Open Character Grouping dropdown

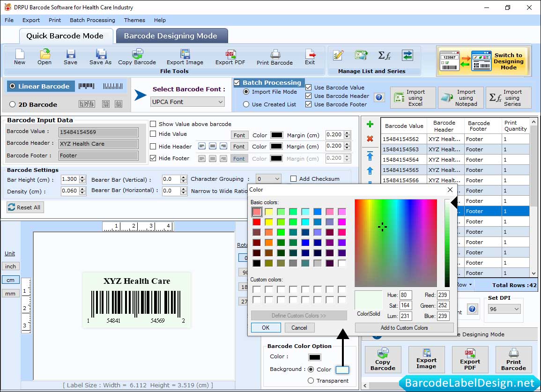click(268, 179)
